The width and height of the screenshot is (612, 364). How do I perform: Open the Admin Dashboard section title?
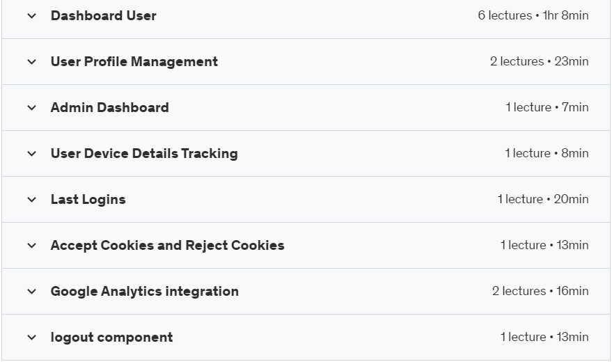point(110,107)
